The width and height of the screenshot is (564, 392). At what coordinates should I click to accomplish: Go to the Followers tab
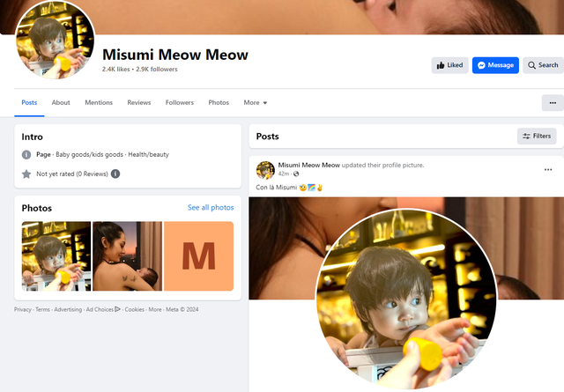[180, 103]
